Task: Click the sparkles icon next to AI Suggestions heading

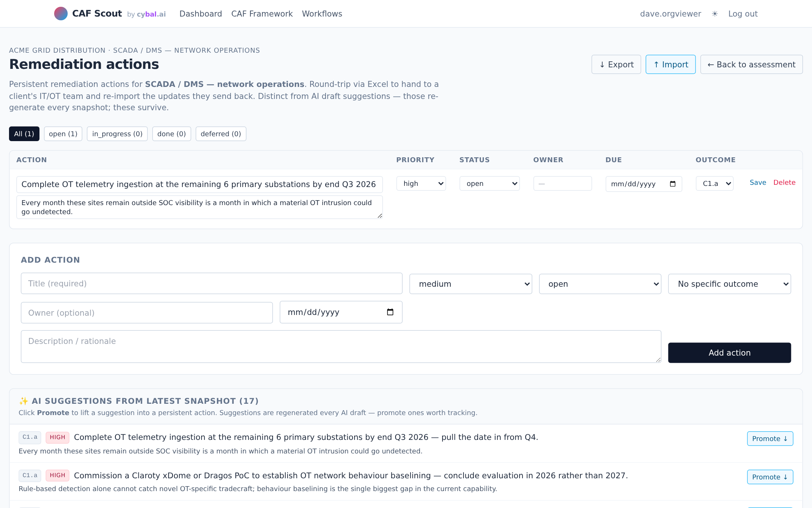Action: coord(23,401)
